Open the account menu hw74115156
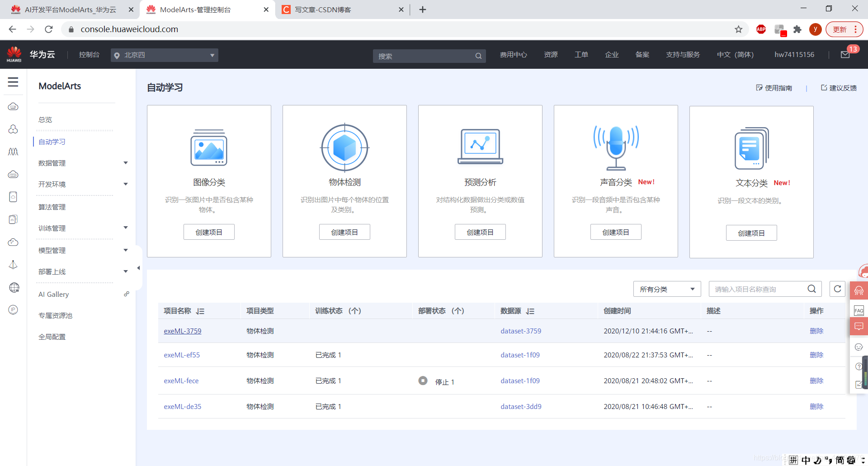The height and width of the screenshot is (466, 868). pyautogui.click(x=794, y=55)
